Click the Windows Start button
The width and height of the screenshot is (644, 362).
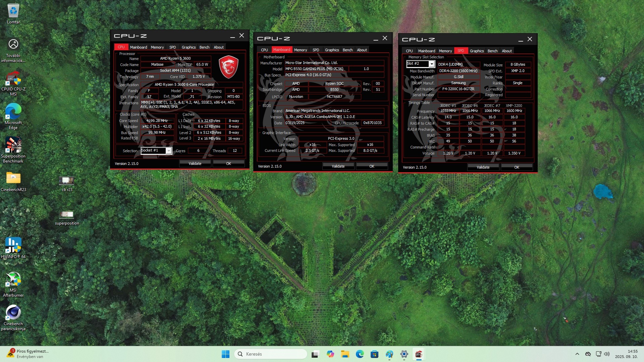[x=225, y=354]
